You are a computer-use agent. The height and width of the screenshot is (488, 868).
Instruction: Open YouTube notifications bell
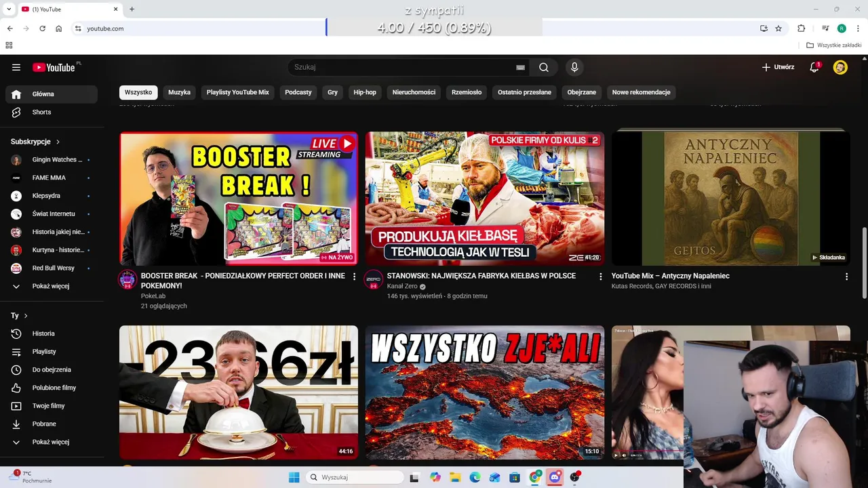coord(814,67)
